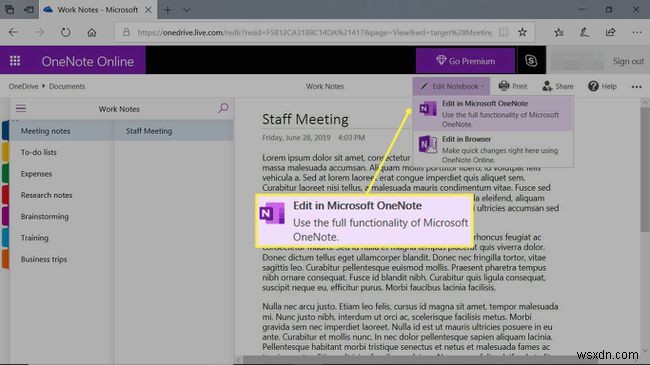Screen dimensions: 650x365
Task: Share the Work Notes notebook
Action: [558, 86]
